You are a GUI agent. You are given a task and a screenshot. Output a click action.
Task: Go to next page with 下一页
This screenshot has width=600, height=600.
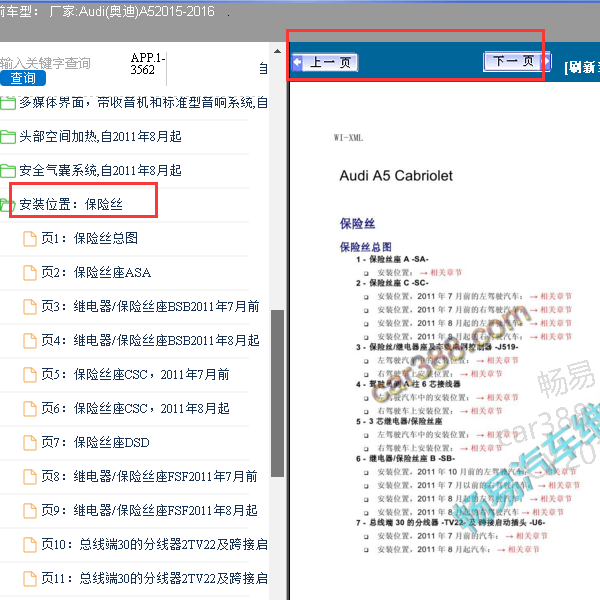[x=517, y=61]
